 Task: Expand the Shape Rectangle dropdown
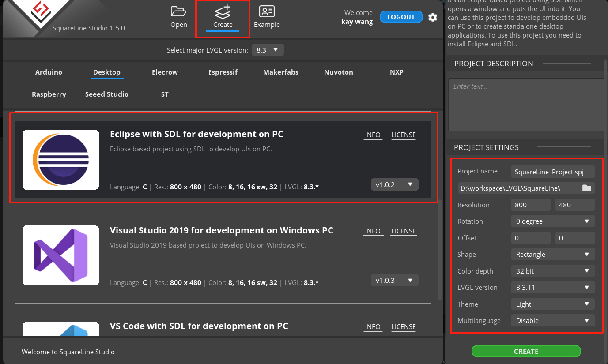[x=553, y=254]
